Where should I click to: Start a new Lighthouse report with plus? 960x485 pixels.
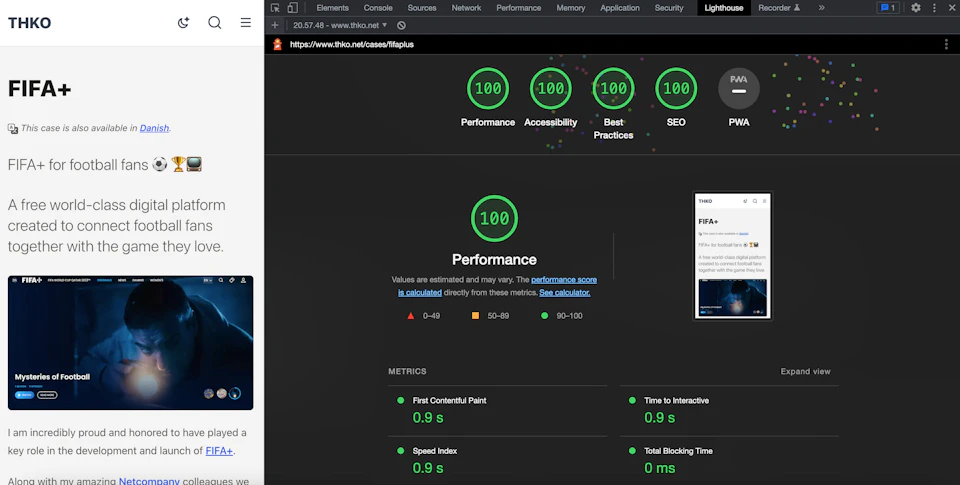[x=275, y=25]
